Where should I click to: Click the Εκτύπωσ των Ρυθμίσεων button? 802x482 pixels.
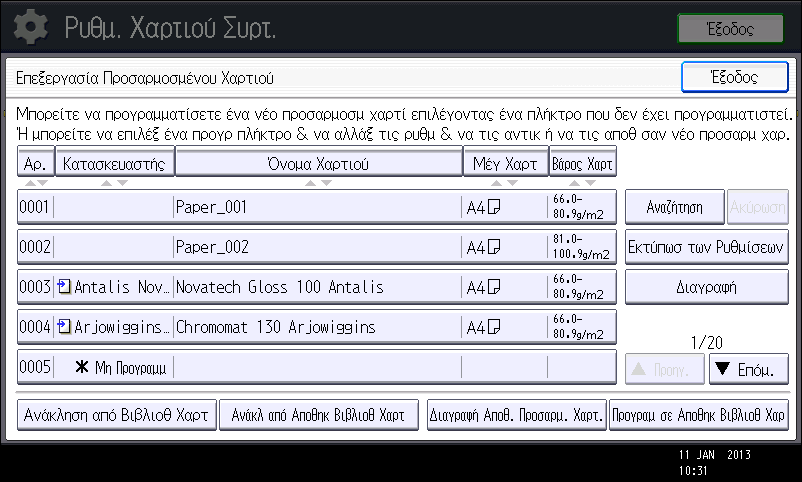[706, 247]
